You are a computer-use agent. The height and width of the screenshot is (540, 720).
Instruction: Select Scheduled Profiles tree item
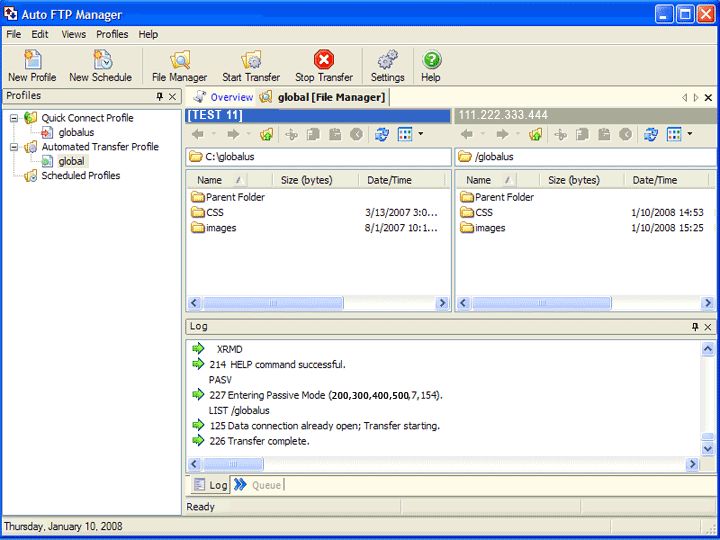point(81,175)
